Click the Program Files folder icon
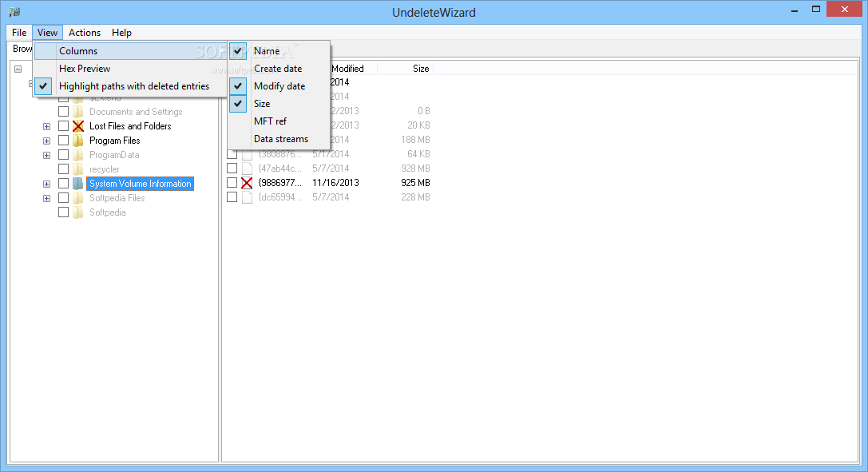This screenshot has width=868, height=472. pos(78,141)
